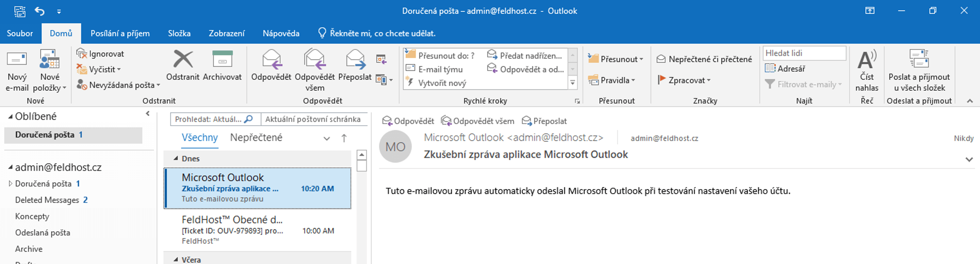Open the Nápověda tab
The width and height of the screenshot is (980, 264).
coord(281,33)
